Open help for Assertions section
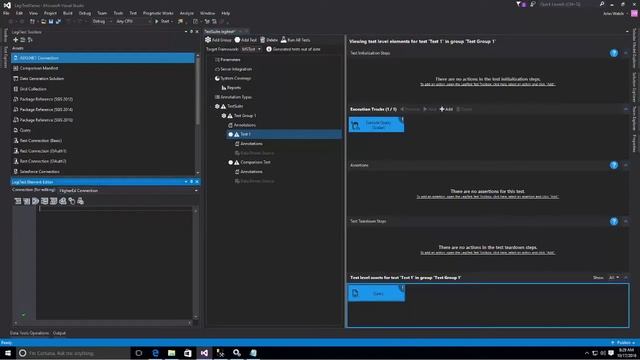The height and width of the screenshot is (360, 640). point(614,165)
